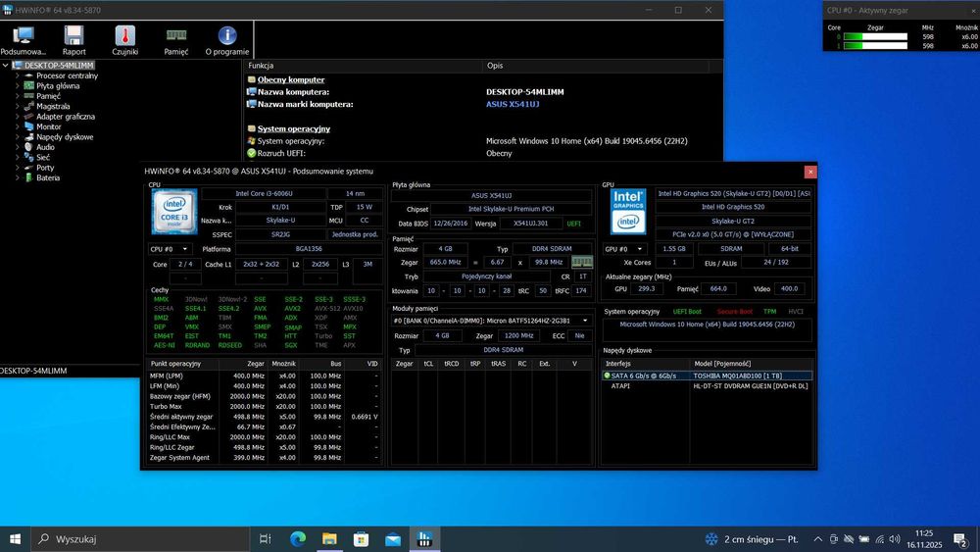Click the Obecny komputer heading link
The image size is (980, 552).
coord(291,80)
